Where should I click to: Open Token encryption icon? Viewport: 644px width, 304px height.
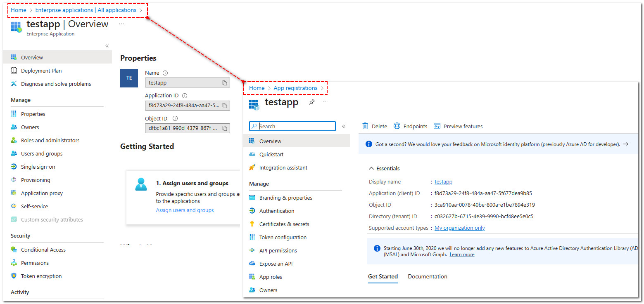(14, 276)
